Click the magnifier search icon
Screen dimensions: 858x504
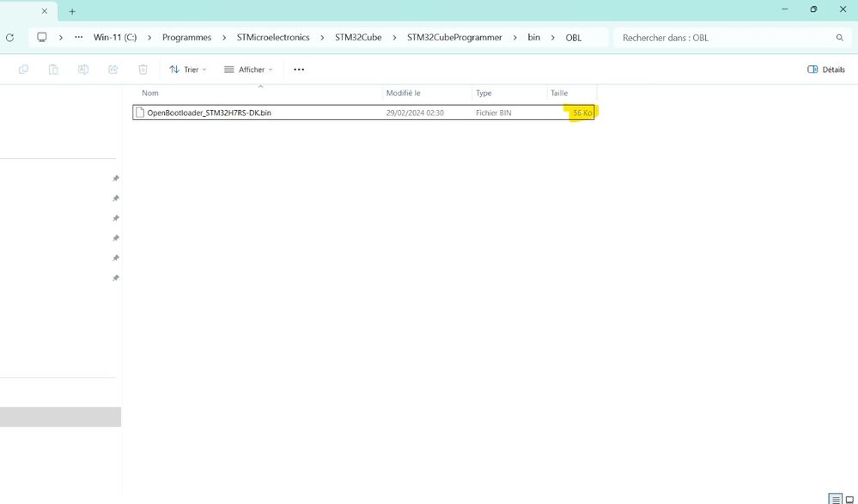pos(839,38)
